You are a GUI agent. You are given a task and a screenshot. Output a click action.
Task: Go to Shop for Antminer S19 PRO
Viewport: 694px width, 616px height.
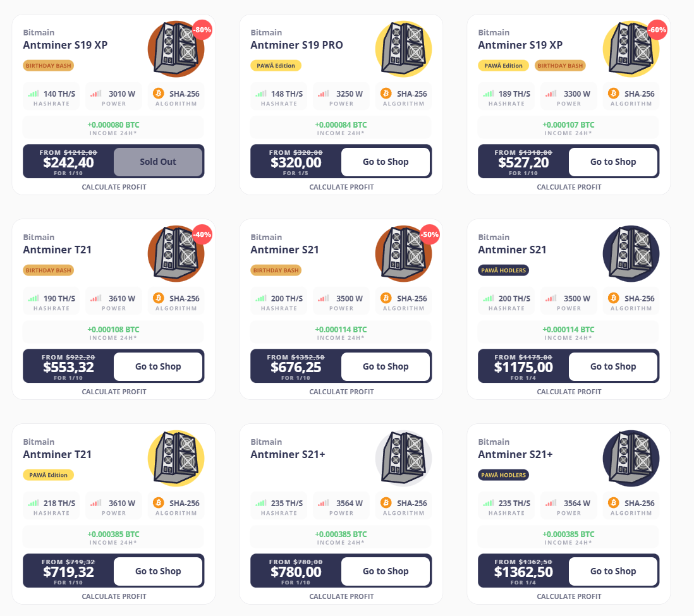pos(386,162)
